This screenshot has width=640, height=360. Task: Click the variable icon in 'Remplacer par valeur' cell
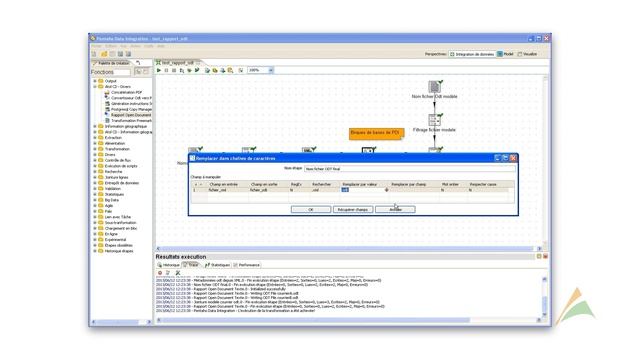[387, 190]
